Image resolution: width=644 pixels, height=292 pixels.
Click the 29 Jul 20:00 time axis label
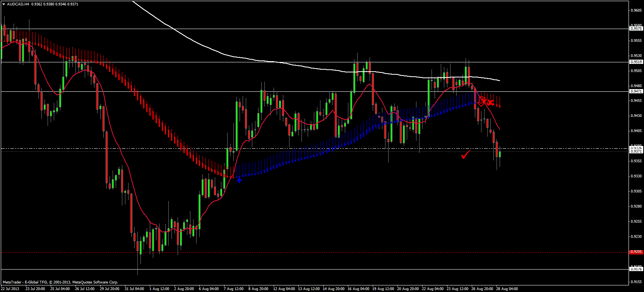pyautogui.click(x=110, y=289)
